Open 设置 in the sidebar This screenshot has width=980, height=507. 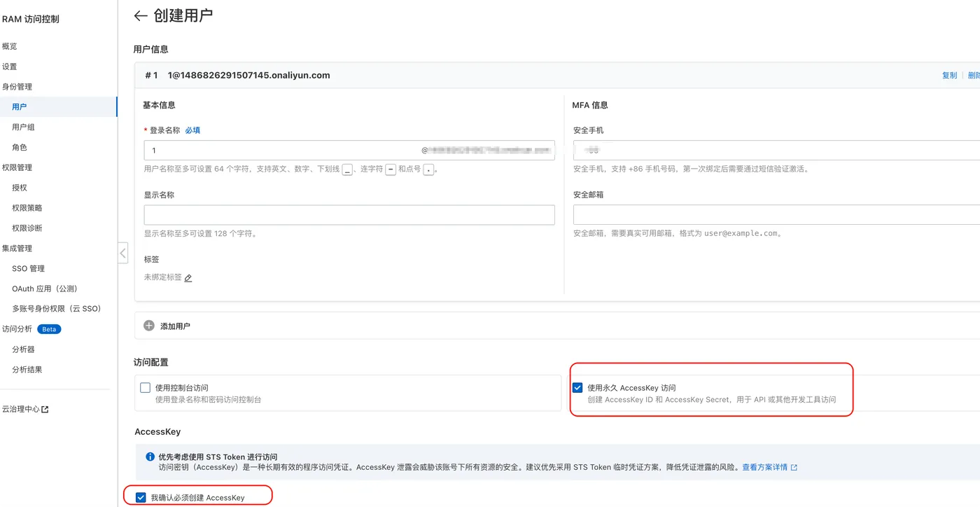tap(9, 67)
